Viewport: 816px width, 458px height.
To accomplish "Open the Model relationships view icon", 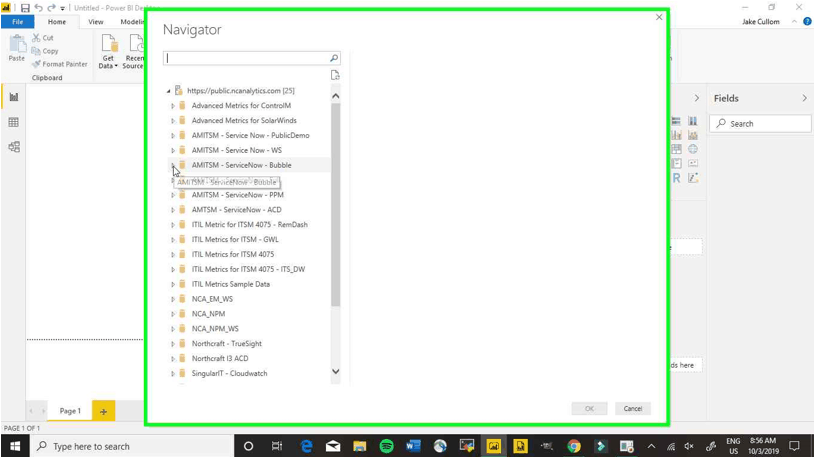I will pos(14,147).
